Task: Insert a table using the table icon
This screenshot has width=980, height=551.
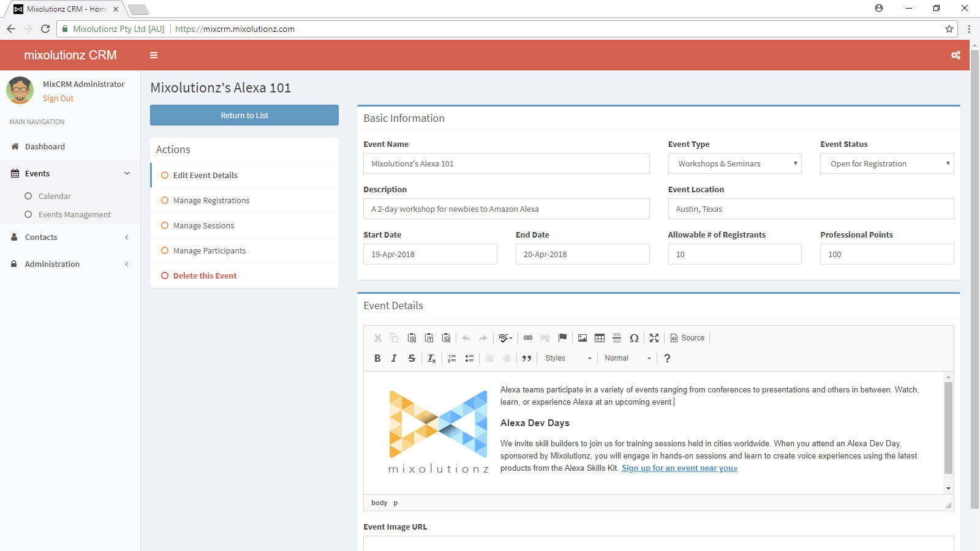Action: tap(600, 338)
